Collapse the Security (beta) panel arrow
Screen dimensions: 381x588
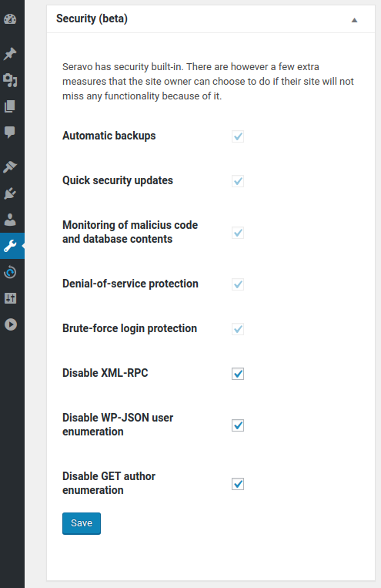(x=354, y=20)
